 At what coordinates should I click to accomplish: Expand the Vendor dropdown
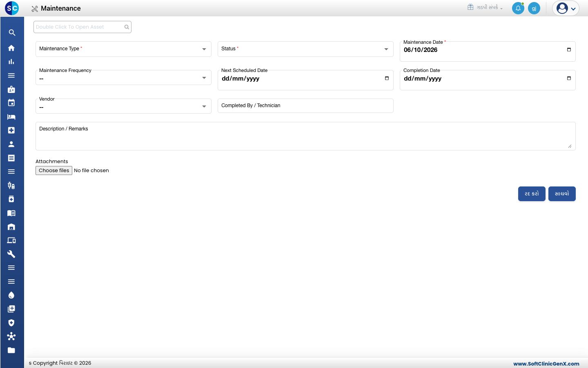123,106
